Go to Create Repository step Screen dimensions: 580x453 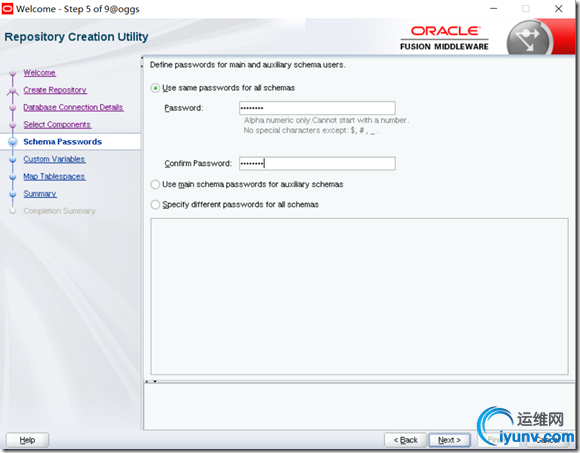[55, 90]
